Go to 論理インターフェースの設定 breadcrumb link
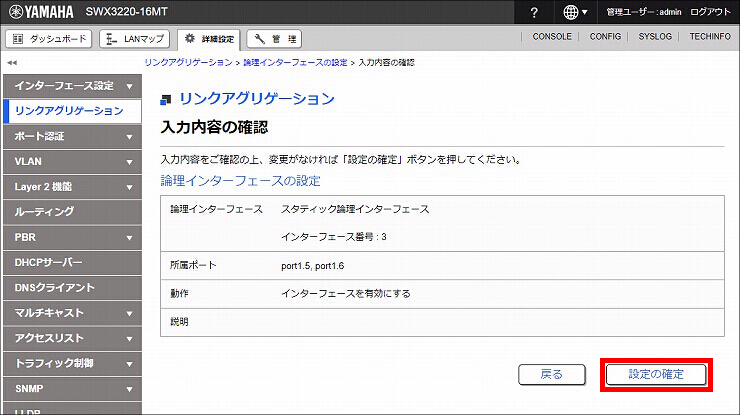The width and height of the screenshot is (740, 415). 295,62
